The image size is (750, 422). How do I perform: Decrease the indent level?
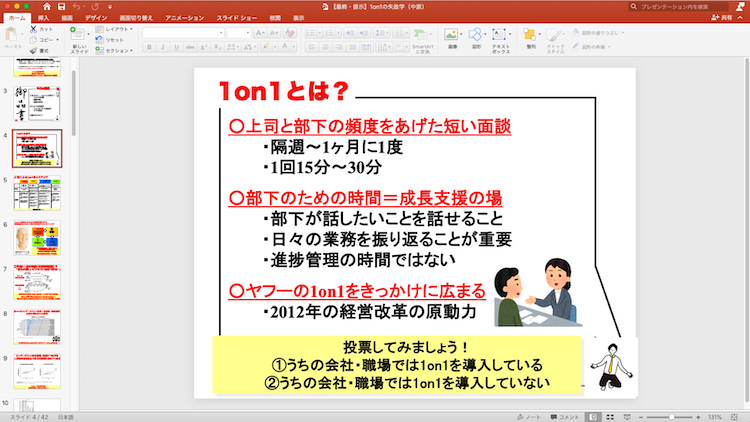point(350,33)
